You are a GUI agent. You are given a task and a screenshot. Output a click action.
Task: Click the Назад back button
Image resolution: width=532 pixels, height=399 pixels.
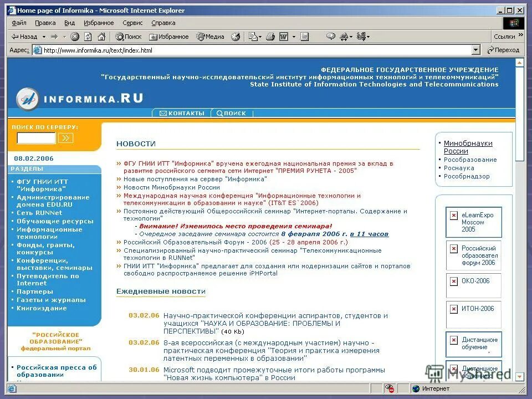click(x=24, y=37)
